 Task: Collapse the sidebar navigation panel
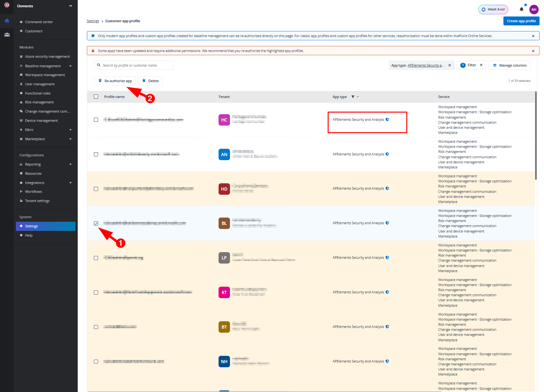71,6
